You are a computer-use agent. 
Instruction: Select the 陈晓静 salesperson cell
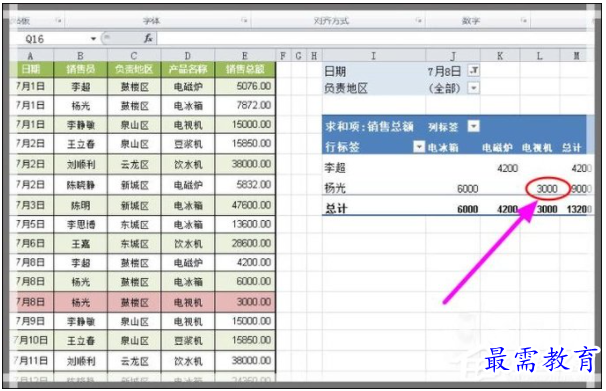80,185
